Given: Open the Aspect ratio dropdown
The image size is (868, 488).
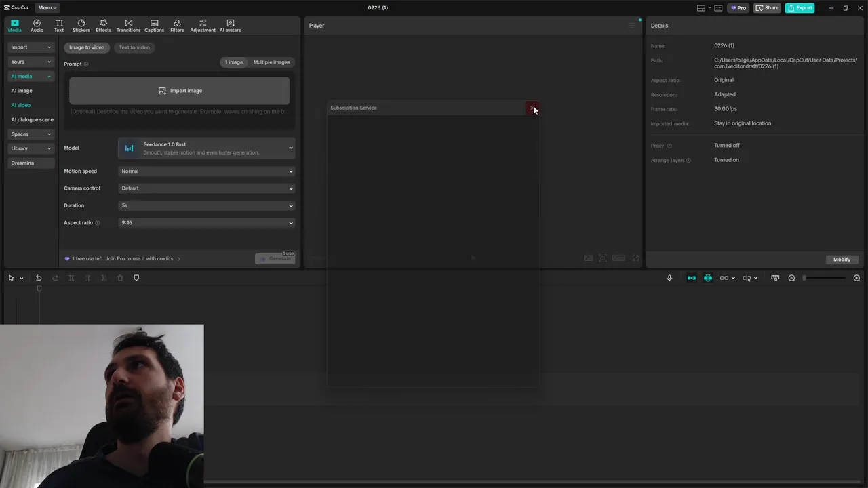Looking at the screenshot, I should (x=207, y=222).
